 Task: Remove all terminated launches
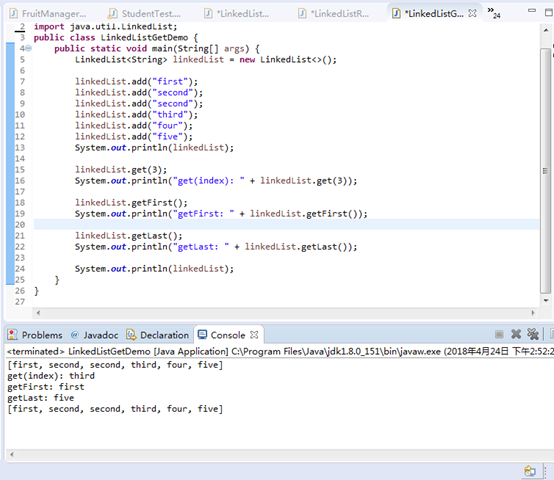(533, 334)
